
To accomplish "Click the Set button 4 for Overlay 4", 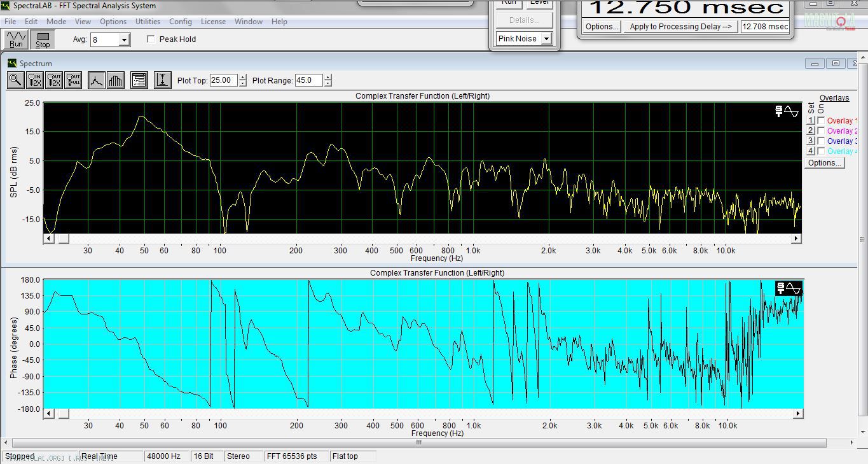I will (811, 151).
